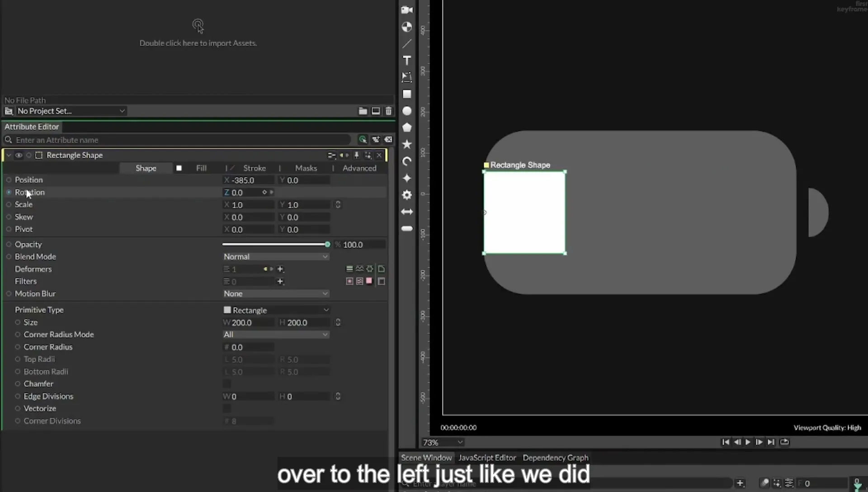
Task: Select the Rectangle shape tool
Action: click(x=407, y=94)
